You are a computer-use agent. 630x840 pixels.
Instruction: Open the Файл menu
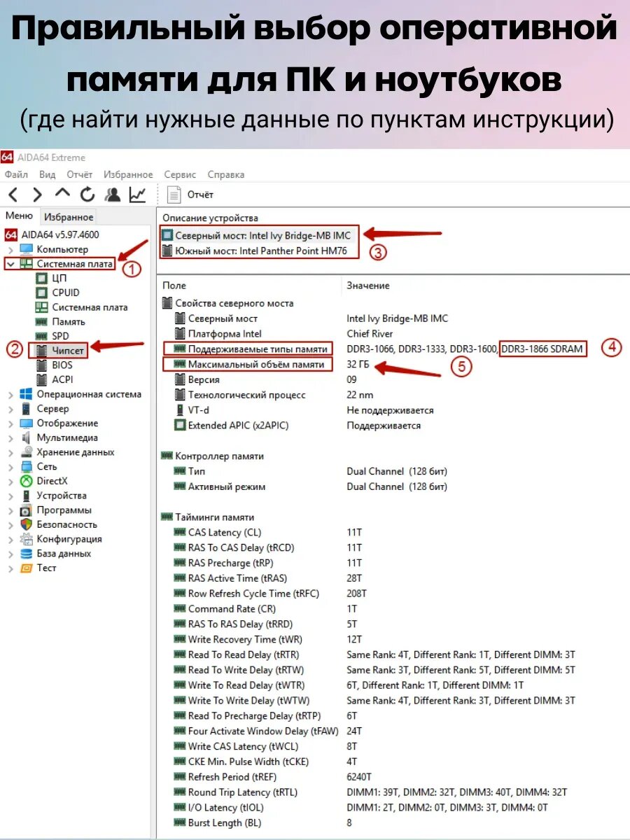(16, 174)
